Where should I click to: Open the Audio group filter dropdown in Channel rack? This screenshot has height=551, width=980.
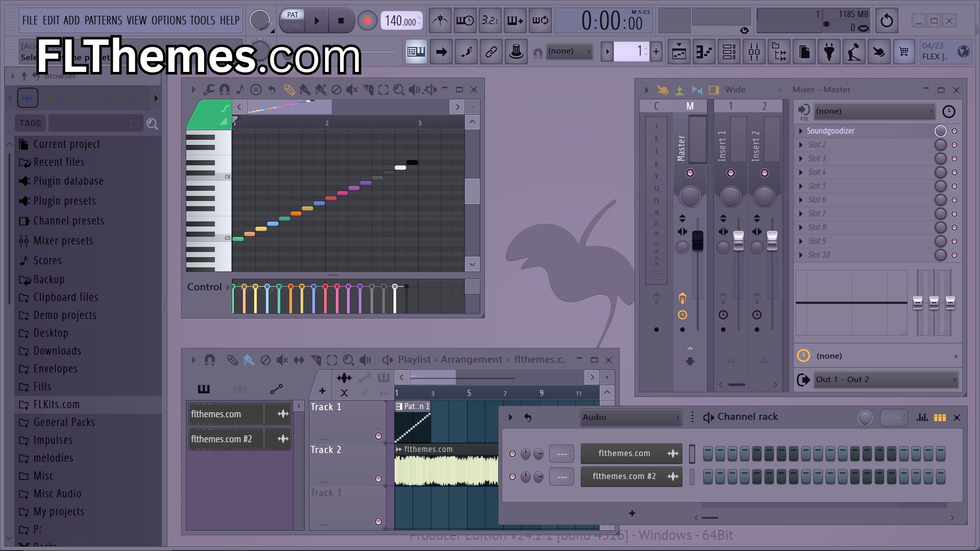click(631, 417)
